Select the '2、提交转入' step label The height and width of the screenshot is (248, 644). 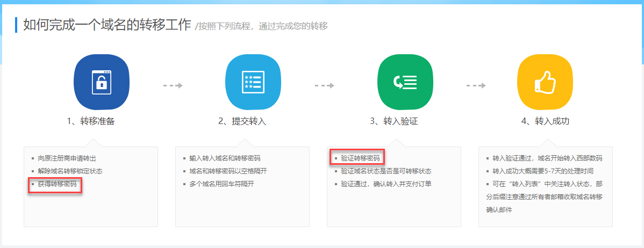click(242, 121)
